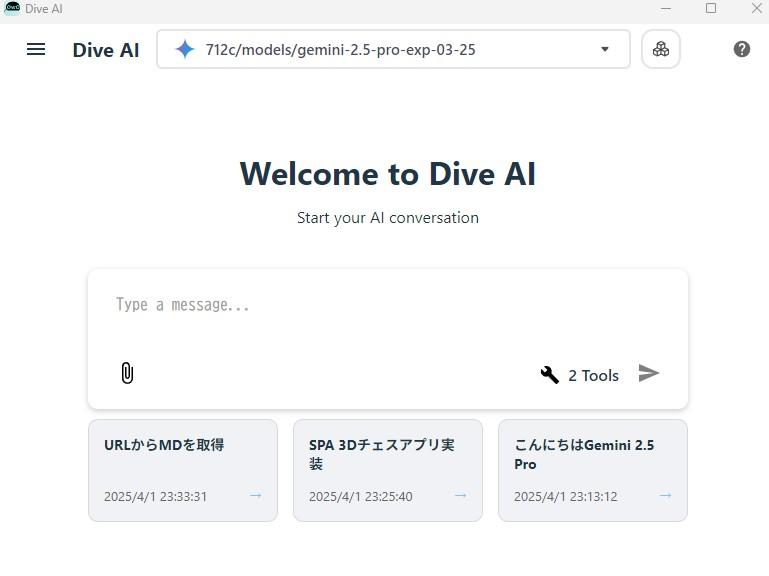Viewport: 769px width, 576px height.
Task: Click timestamp 2025/4/1 23:33:31
Action: pos(155,497)
